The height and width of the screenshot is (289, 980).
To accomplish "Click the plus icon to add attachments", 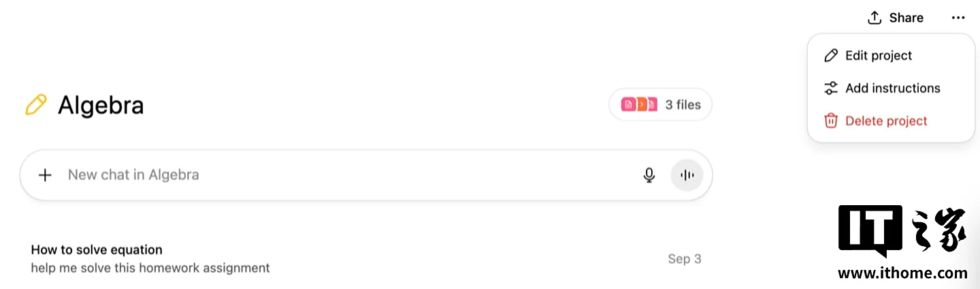I will [x=45, y=175].
